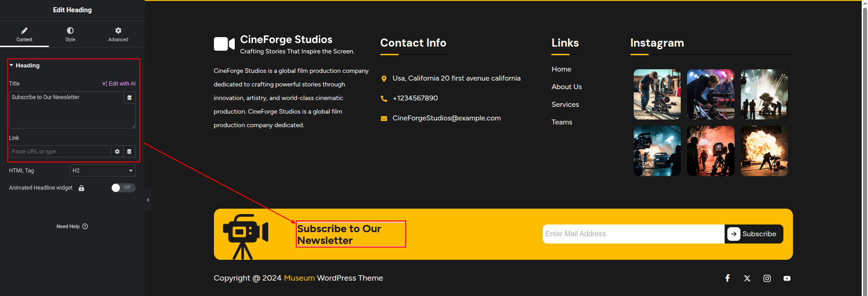This screenshot has height=296, width=868.
Task: Collapse the Heading section
Action: point(12,66)
